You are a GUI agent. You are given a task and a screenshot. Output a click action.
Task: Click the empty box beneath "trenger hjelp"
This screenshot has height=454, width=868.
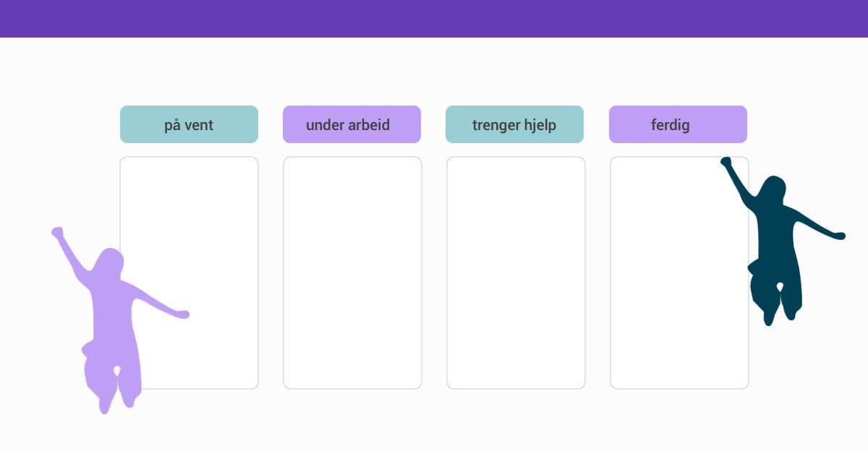coord(516,273)
